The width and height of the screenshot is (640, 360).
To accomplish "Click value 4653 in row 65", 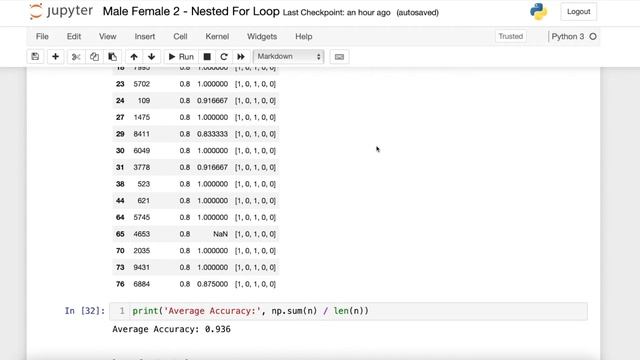I will point(142,234).
